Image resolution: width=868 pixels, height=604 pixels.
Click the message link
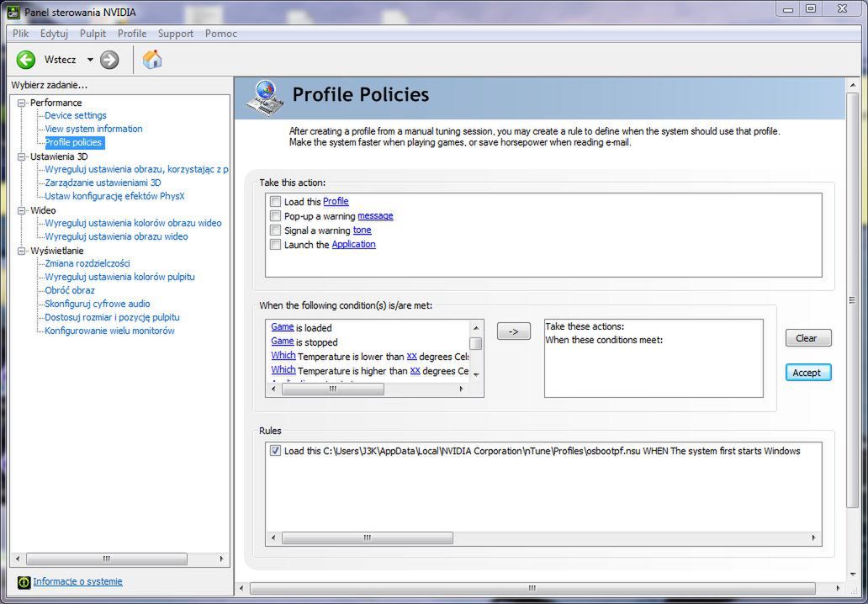point(375,216)
